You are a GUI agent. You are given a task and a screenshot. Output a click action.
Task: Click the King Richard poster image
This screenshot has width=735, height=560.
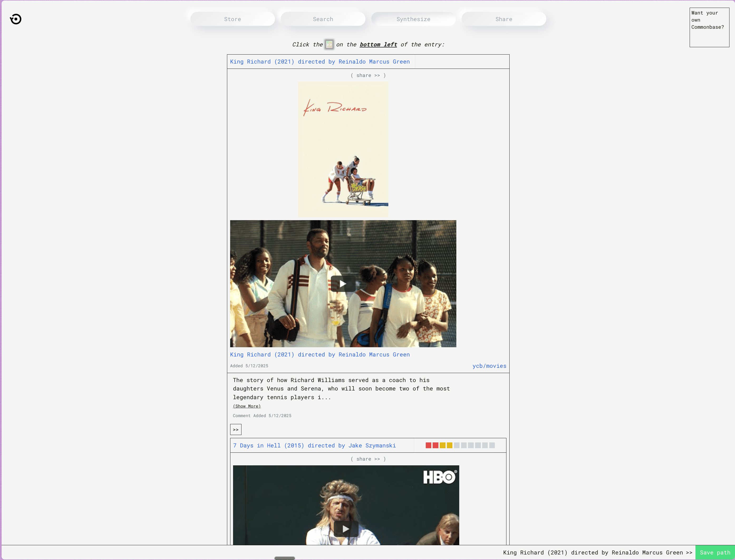point(343,149)
